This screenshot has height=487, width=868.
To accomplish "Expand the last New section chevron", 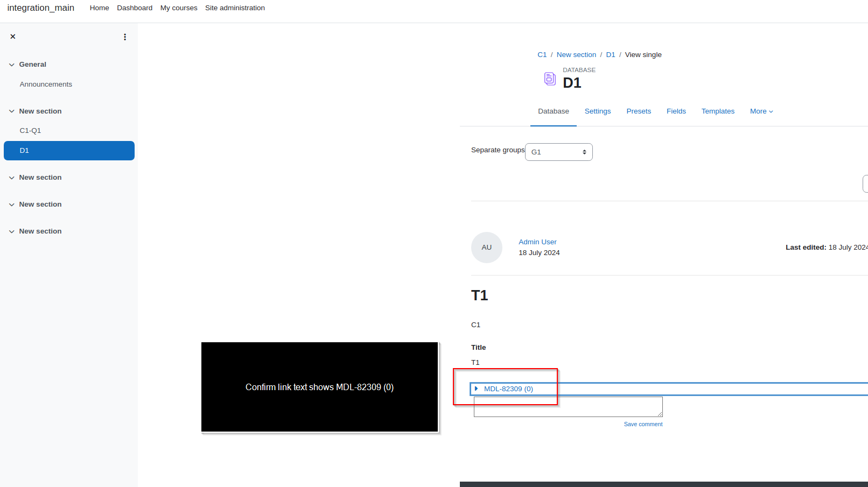I will 12,231.
